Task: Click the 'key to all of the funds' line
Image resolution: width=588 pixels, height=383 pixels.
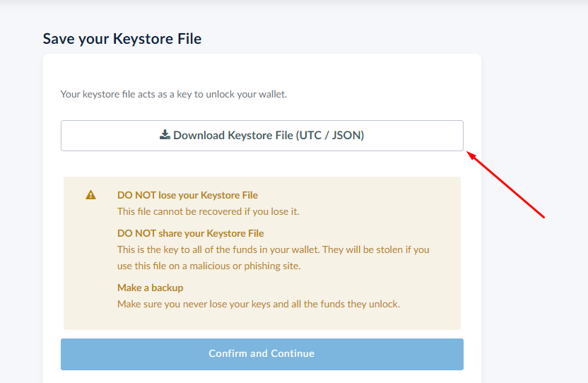Action: coord(273,249)
